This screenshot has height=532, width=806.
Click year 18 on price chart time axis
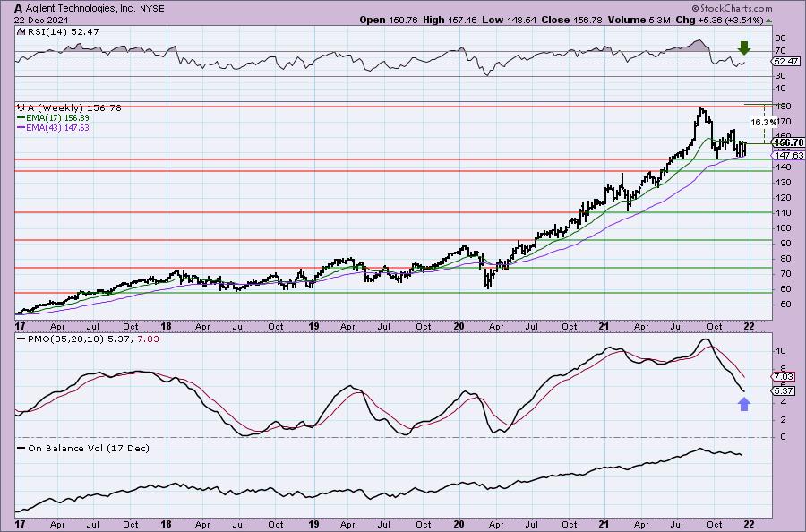tap(166, 326)
